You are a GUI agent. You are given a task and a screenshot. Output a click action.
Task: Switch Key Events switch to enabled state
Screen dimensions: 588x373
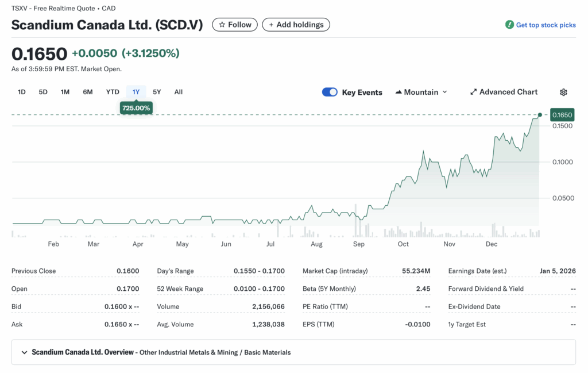(330, 92)
